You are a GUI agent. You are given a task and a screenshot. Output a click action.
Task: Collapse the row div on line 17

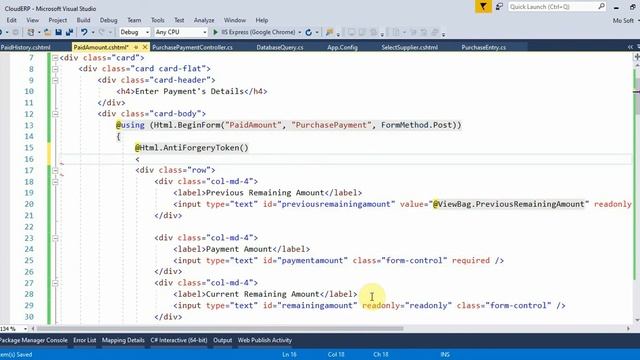(x=55, y=170)
